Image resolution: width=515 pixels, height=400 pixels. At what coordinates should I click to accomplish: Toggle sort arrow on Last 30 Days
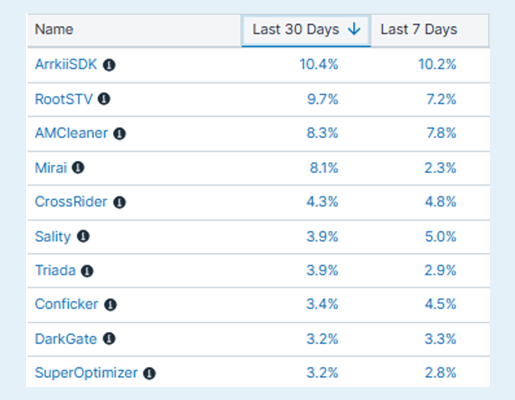coord(354,29)
